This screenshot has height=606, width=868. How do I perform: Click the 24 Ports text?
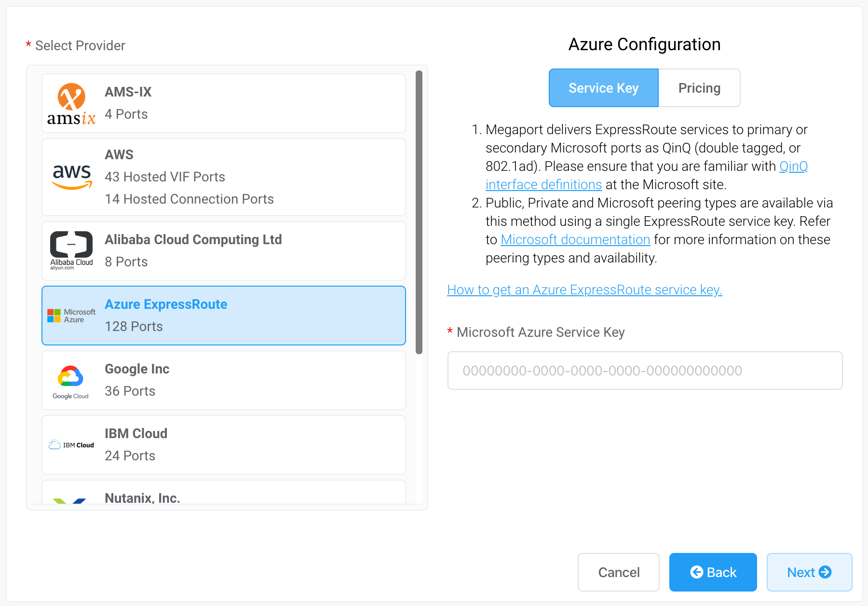130,455
